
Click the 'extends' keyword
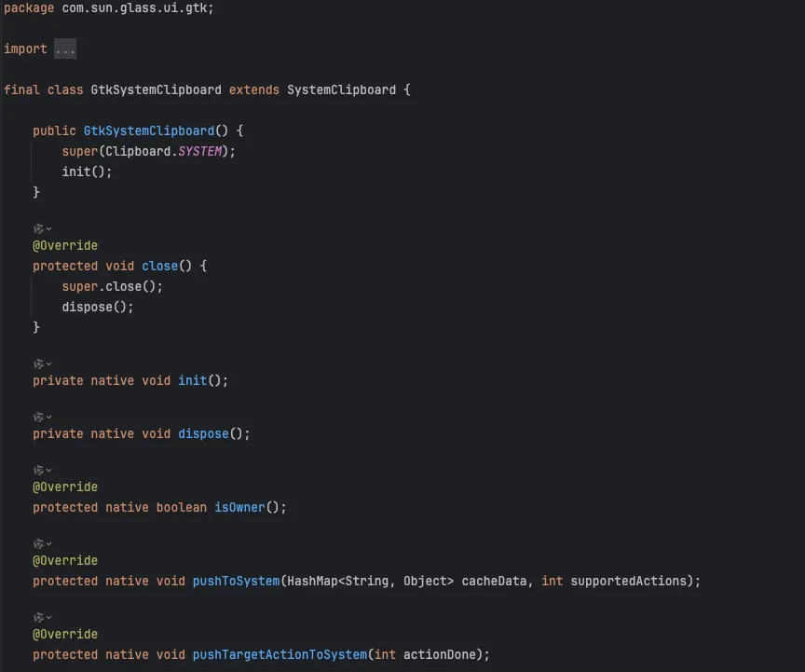point(254,89)
